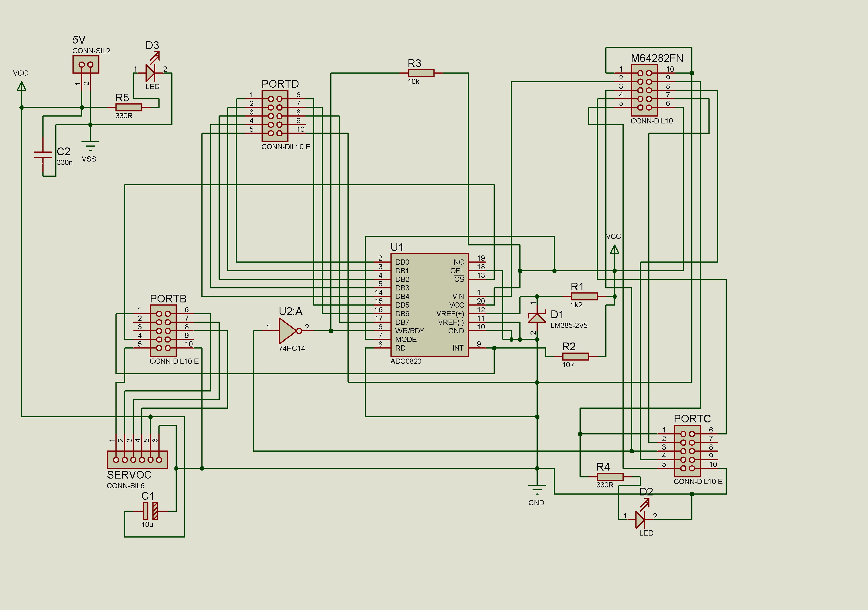
Task: Click the VCC power arrow near R1
Action: click(x=615, y=250)
